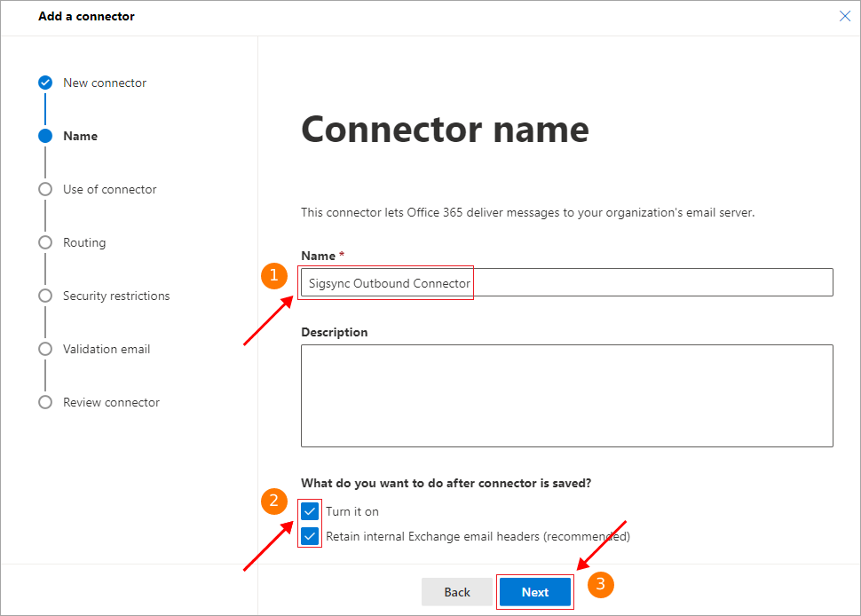Screen dimensions: 861x616
Task: Click inside the Description text area
Action: click(566, 396)
